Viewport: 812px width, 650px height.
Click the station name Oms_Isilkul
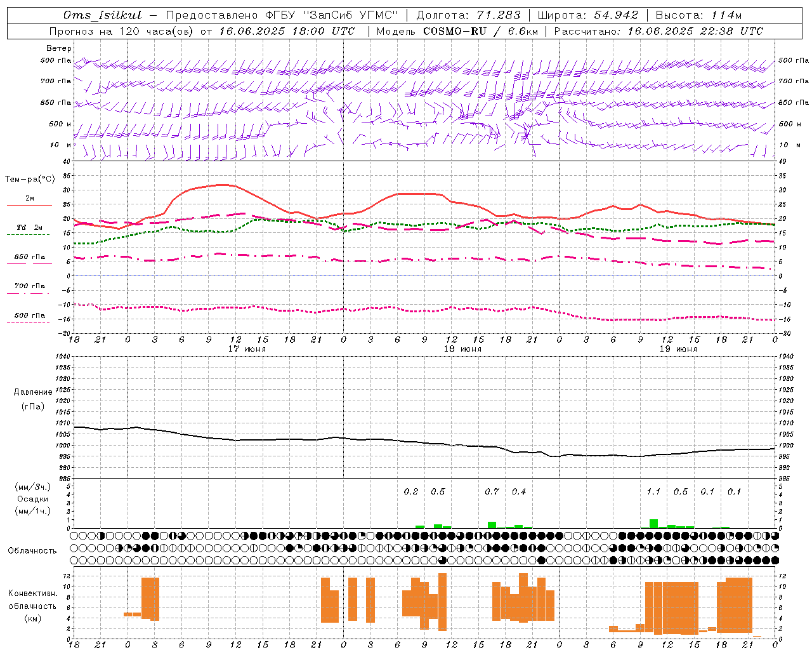[103, 15]
